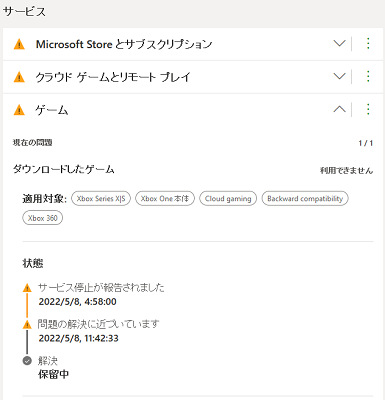Click warning icon beside Microsoft Store
Screen dimensions: 385x400
click(19, 44)
